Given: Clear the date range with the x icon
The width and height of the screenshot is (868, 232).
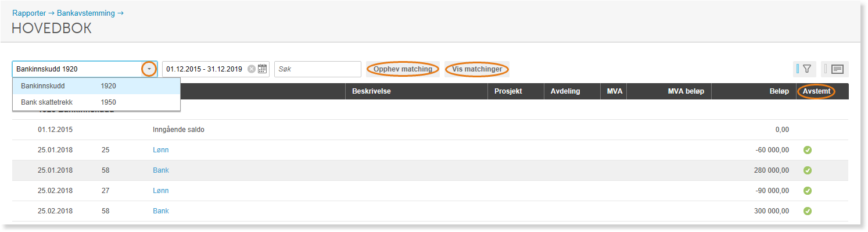Looking at the screenshot, I should [252, 69].
